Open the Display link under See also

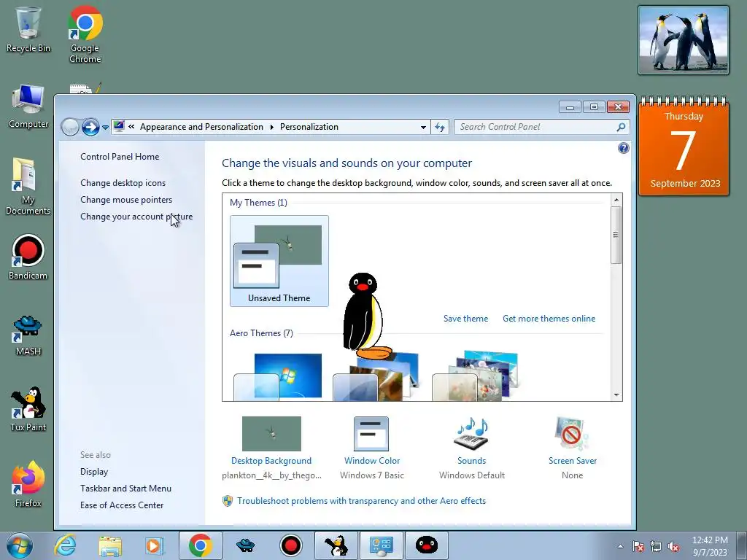point(94,472)
